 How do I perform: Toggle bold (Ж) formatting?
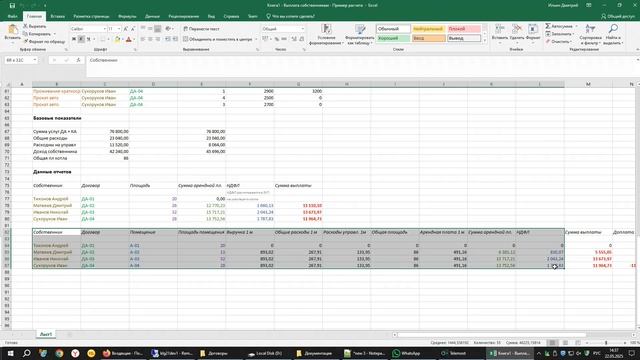pos(74,39)
